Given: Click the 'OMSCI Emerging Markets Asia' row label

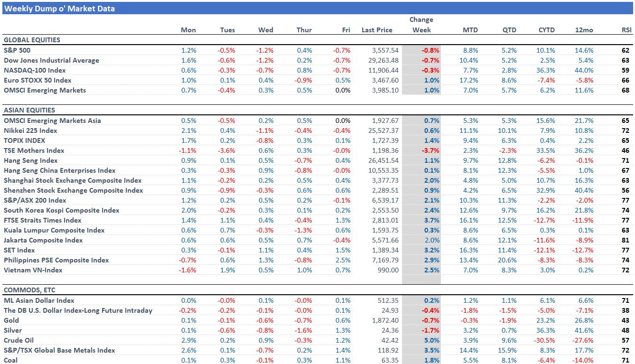Looking at the screenshot, I should (x=52, y=121).
